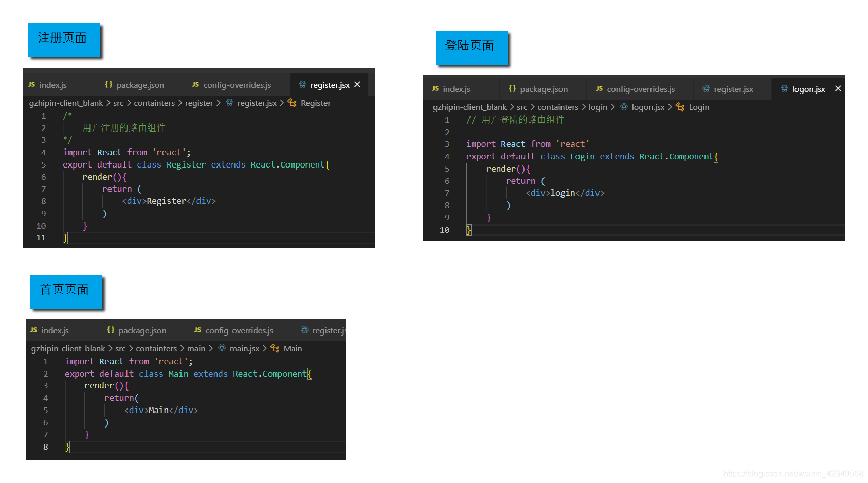Click 首页页面 blue label
This screenshot has height=483, width=868.
pos(66,291)
